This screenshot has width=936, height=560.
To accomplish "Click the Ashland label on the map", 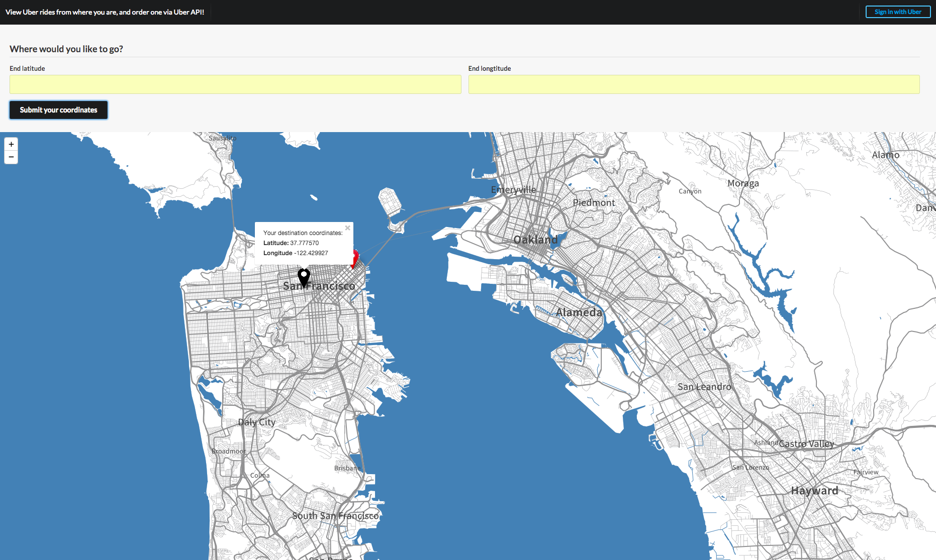I will tap(766, 442).
